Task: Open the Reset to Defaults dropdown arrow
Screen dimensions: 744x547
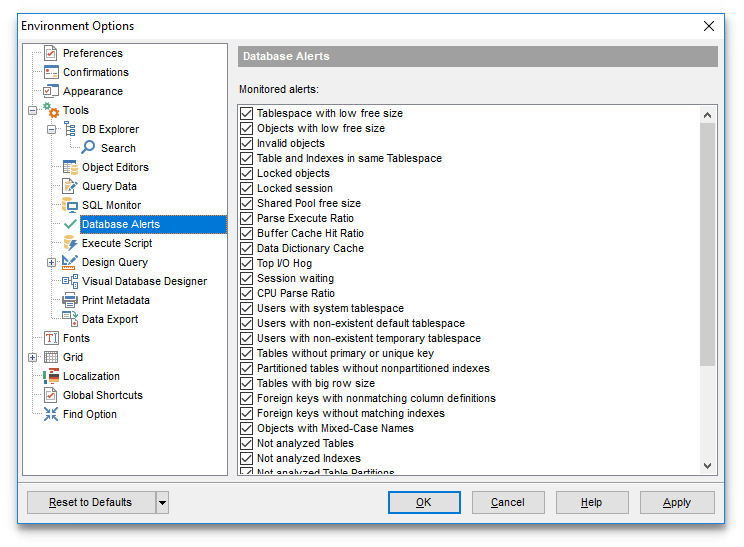Action: pyautogui.click(x=163, y=502)
